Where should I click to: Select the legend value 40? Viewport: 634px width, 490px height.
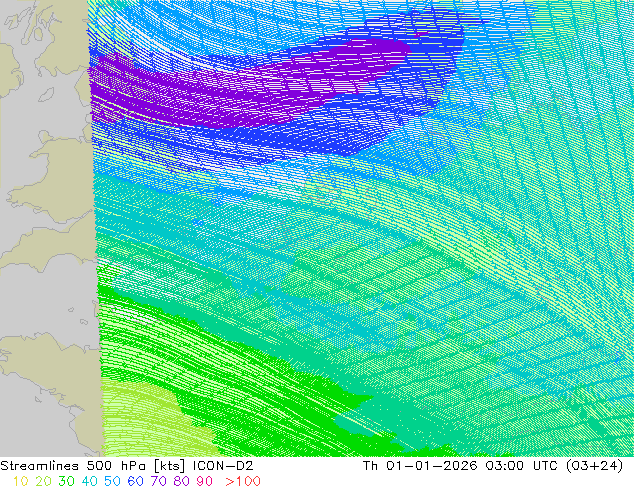tap(89, 481)
